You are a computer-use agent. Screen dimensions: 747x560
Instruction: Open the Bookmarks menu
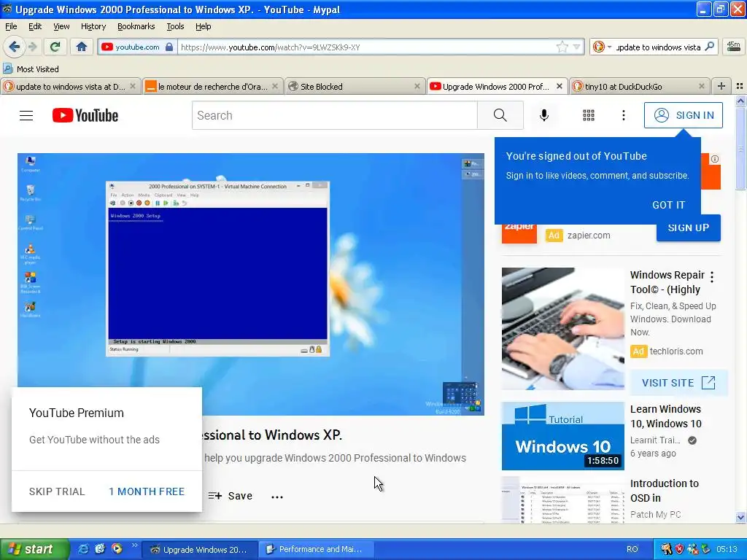click(x=136, y=26)
